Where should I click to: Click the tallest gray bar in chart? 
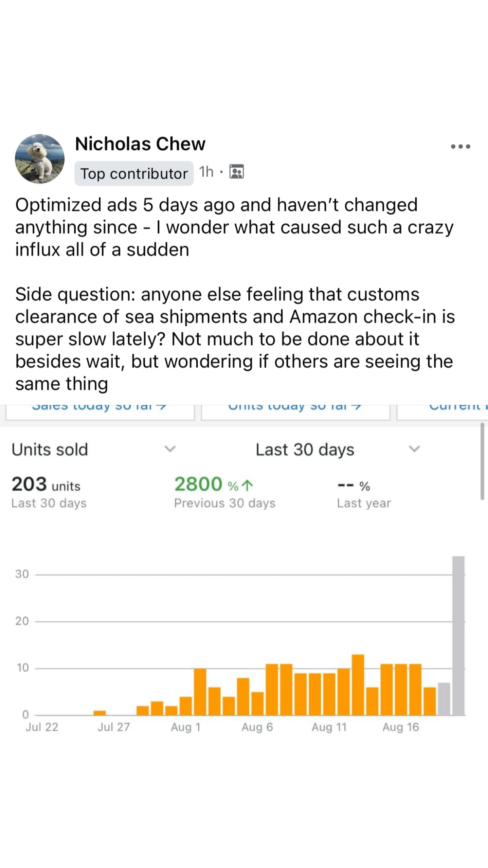click(x=458, y=636)
